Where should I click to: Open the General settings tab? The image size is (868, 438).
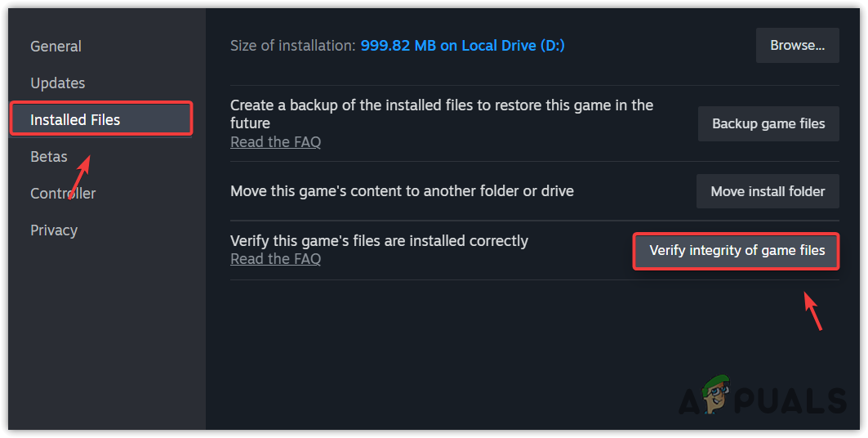[x=56, y=47]
